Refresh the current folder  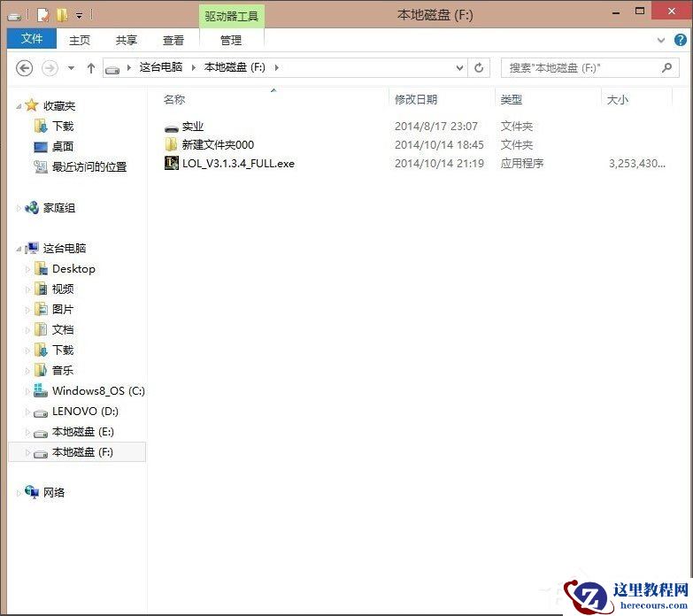point(479,68)
